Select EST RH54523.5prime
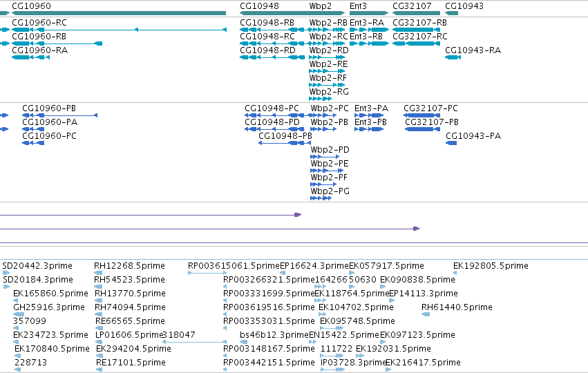Screen dimensions: 588x373 [130, 280]
